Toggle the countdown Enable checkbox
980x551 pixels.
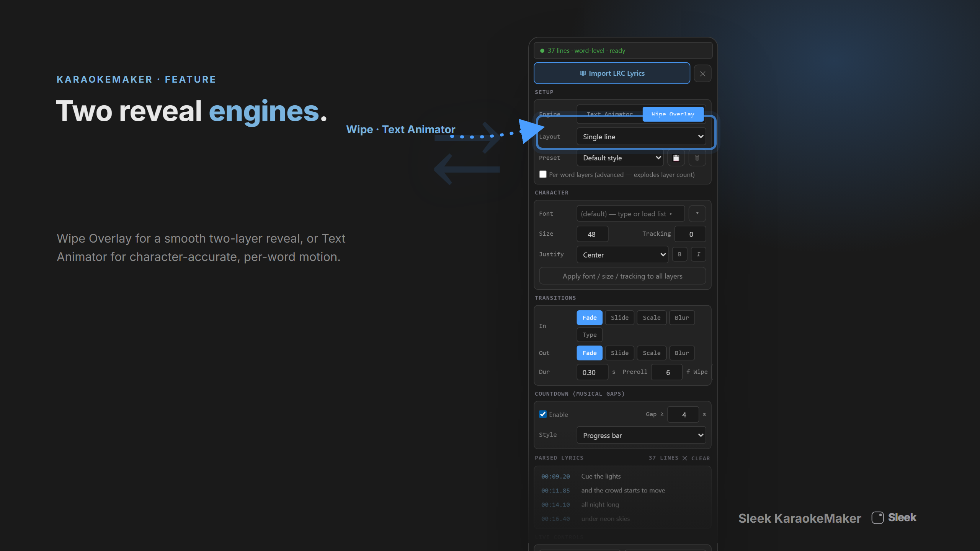[543, 414]
